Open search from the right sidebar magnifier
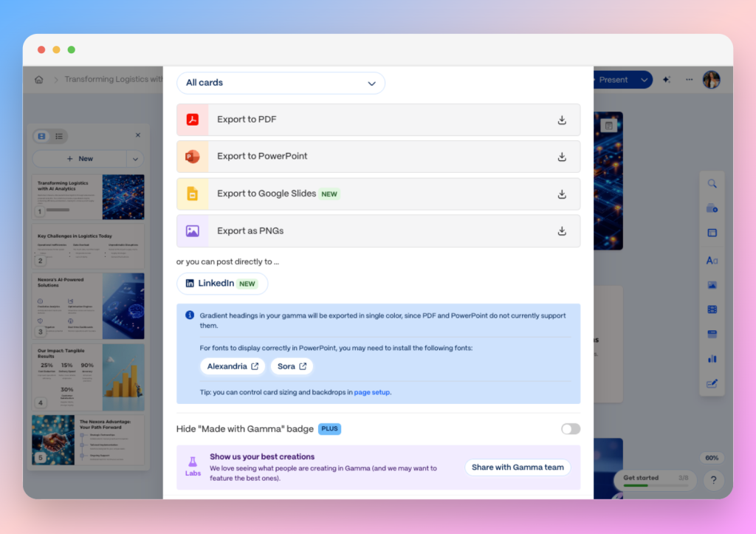756x534 pixels. [712, 184]
